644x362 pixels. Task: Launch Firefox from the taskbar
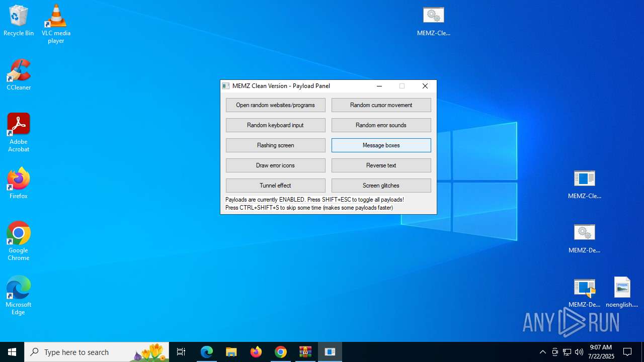pyautogui.click(x=256, y=352)
